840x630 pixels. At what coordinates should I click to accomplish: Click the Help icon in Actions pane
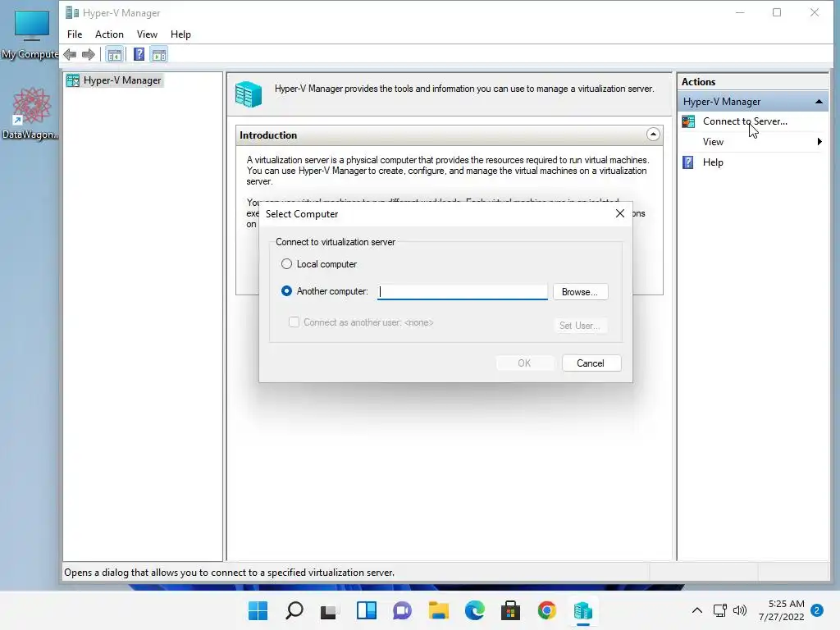pos(688,162)
